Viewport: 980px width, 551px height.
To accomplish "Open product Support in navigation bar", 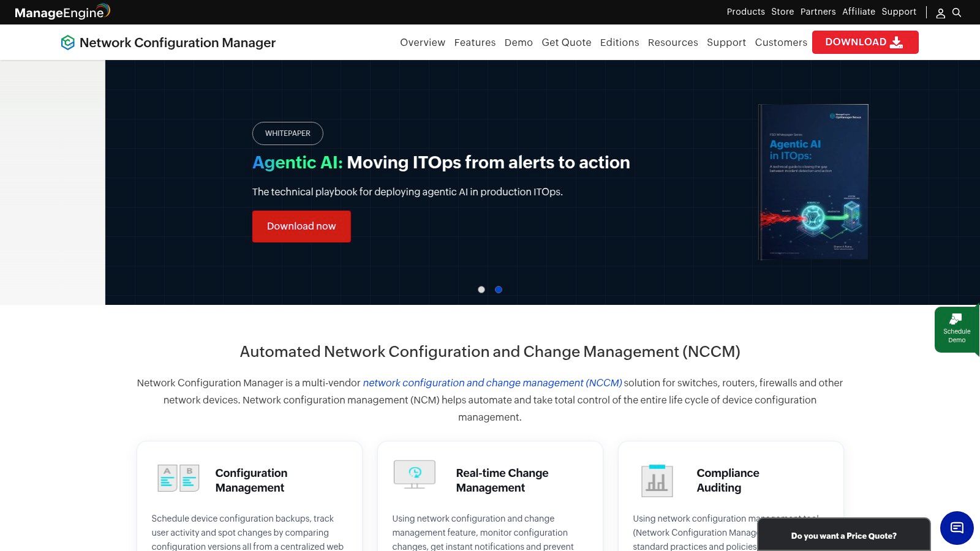I will pos(726,42).
